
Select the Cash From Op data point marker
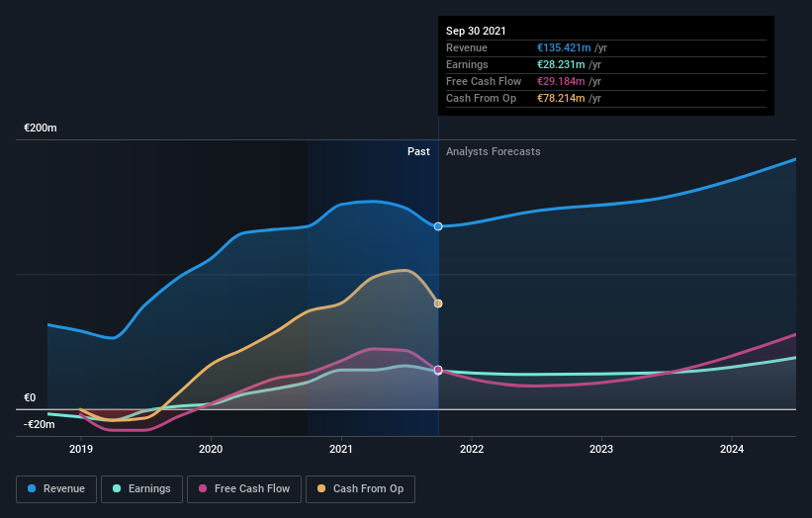tap(438, 303)
